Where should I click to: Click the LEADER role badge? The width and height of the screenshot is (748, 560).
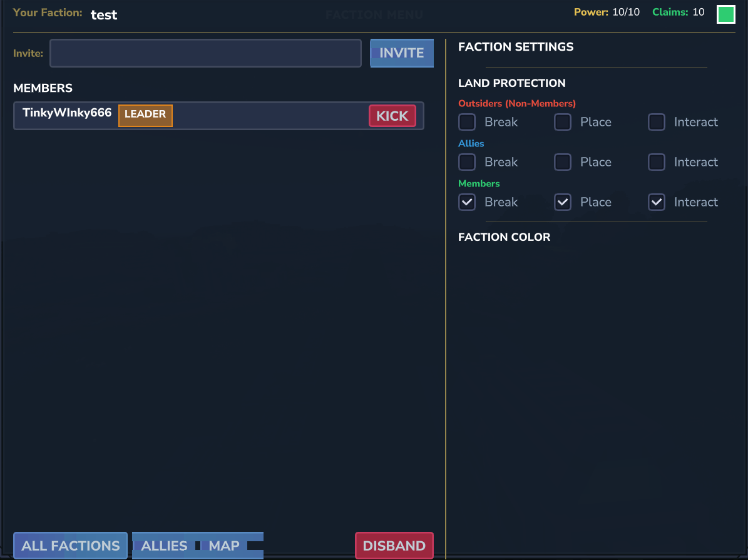click(145, 115)
